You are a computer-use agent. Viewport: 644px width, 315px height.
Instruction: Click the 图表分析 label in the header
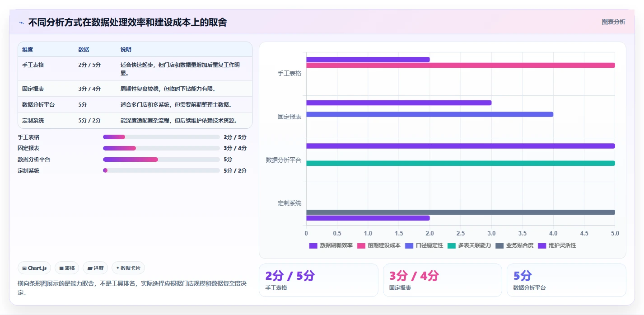click(613, 22)
